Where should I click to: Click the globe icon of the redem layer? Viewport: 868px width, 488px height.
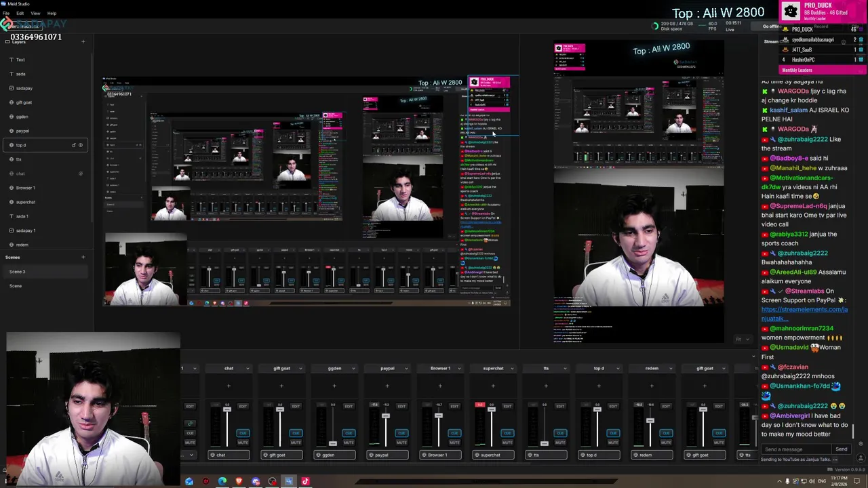tap(12, 245)
